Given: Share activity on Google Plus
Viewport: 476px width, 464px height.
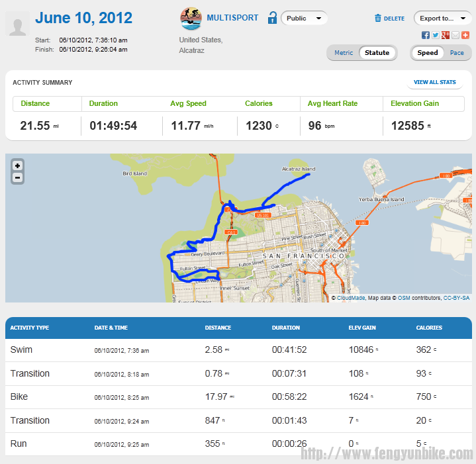Looking at the screenshot, I should tap(446, 35).
